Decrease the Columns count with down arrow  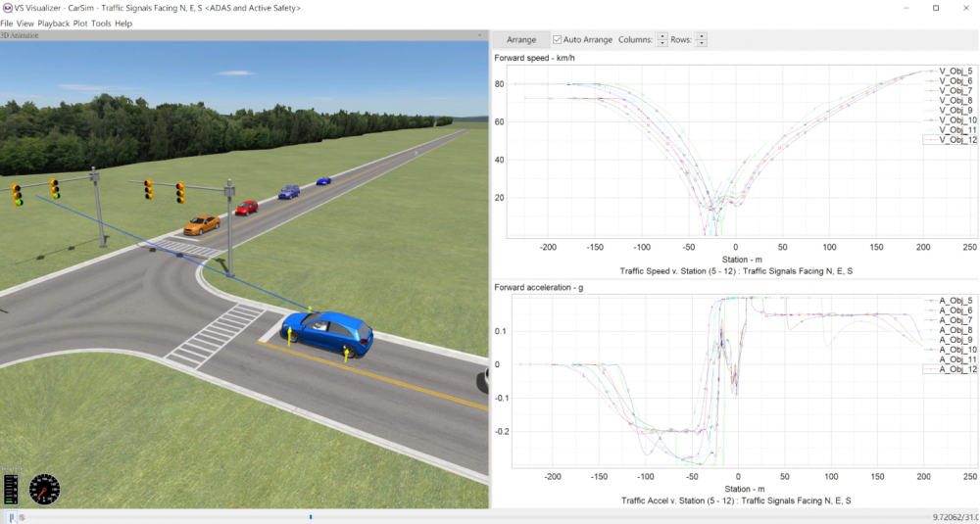click(662, 44)
